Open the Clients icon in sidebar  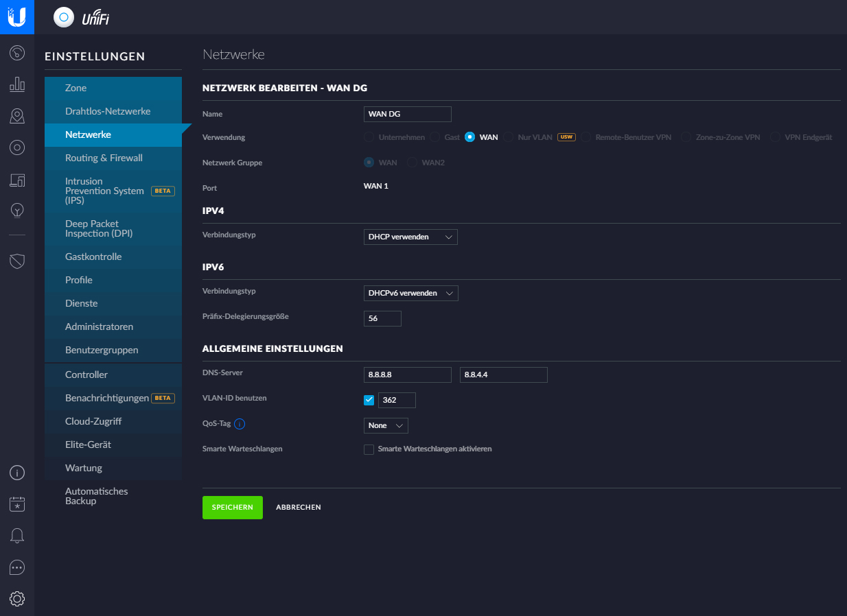click(x=17, y=180)
